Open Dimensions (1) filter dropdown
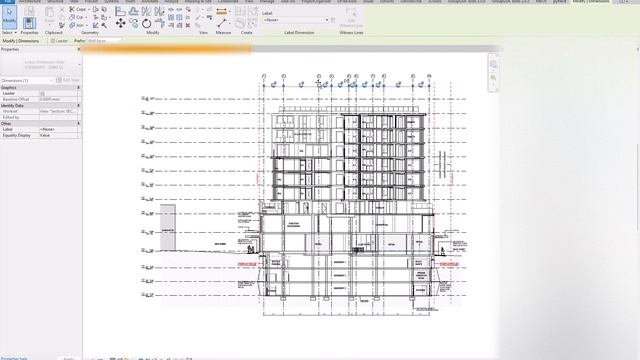Screen dimensions: 640x360 27,80
